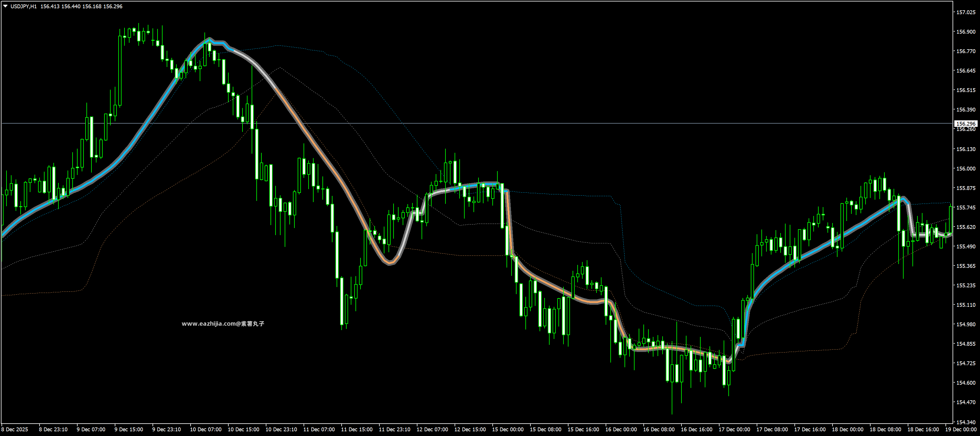Click the 15 Dec 00:00 time label
980x436 pixels.
point(507,430)
